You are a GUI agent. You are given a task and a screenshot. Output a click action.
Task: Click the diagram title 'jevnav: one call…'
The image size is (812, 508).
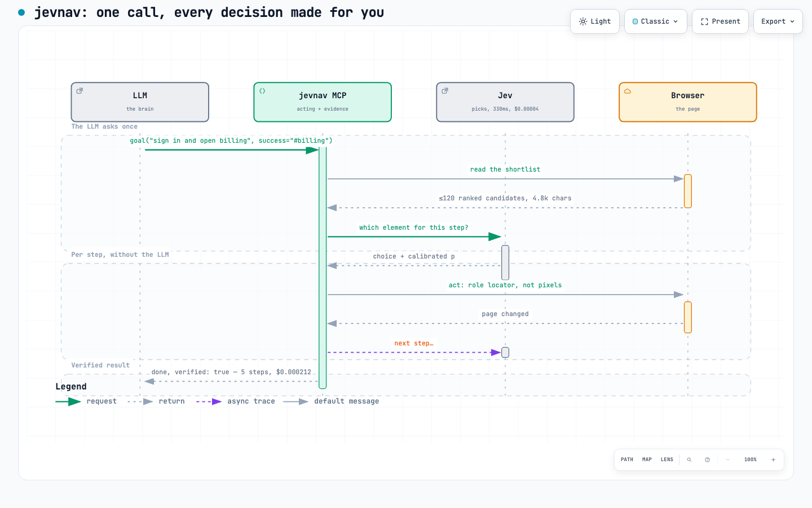(x=209, y=12)
